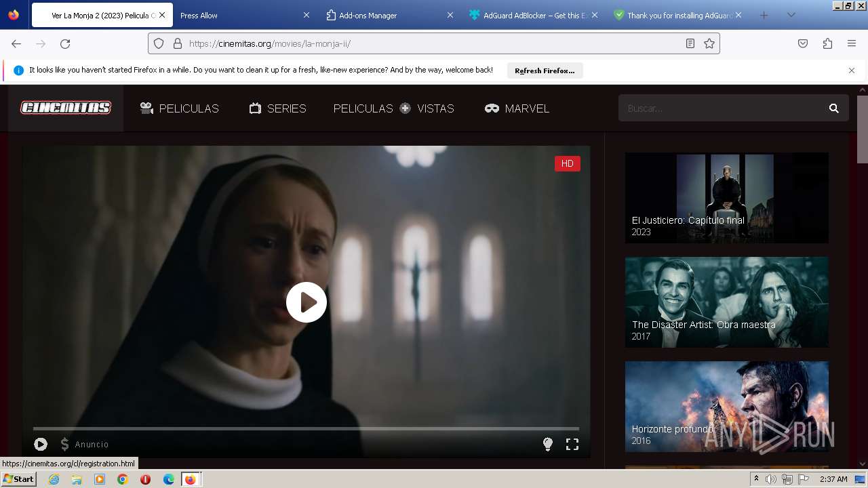Open Opera from the taskbar
Screen dimensions: 868x488
point(145,479)
